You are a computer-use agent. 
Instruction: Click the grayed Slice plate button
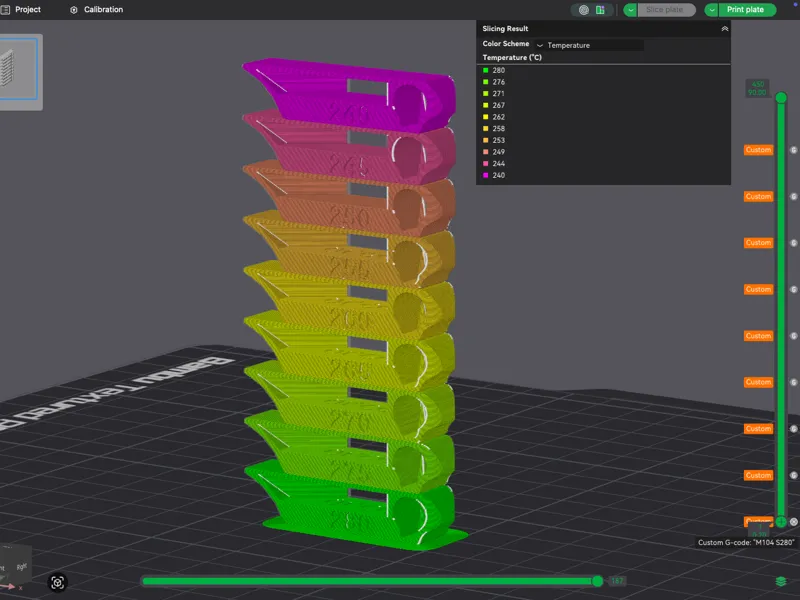click(666, 10)
